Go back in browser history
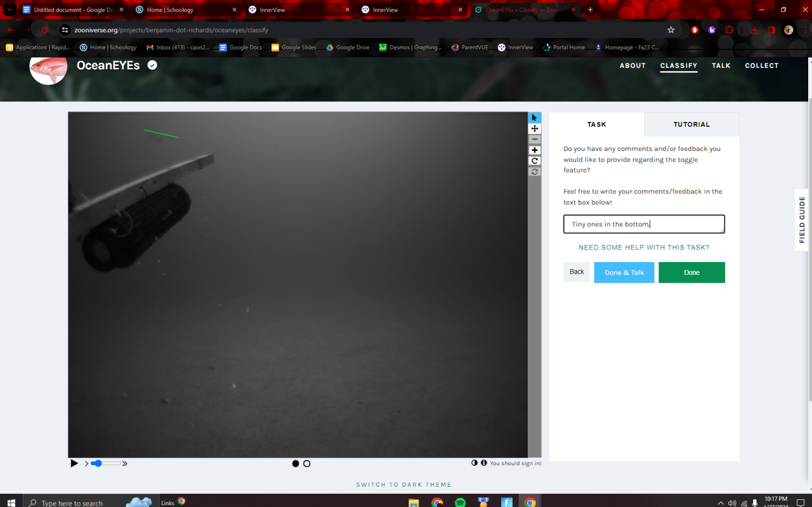Image resolution: width=812 pixels, height=507 pixels. point(11,30)
